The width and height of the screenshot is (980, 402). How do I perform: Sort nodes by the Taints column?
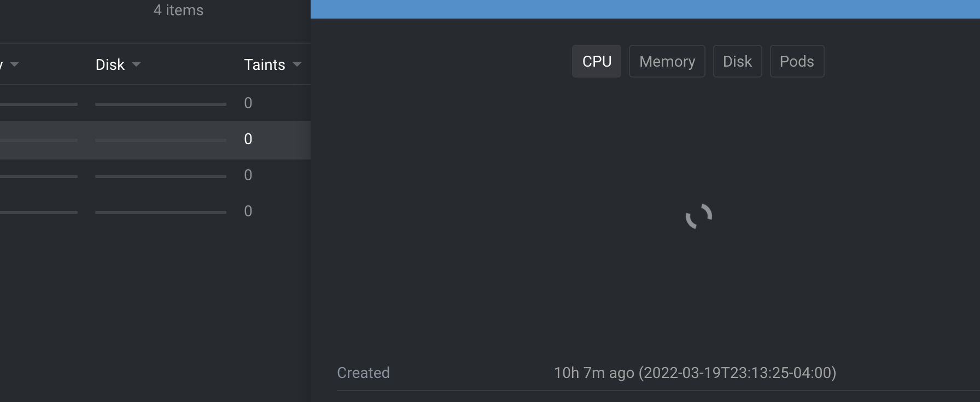(x=265, y=64)
